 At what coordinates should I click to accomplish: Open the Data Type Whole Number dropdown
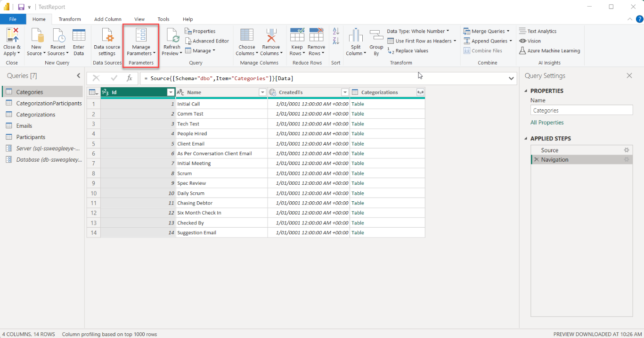417,31
